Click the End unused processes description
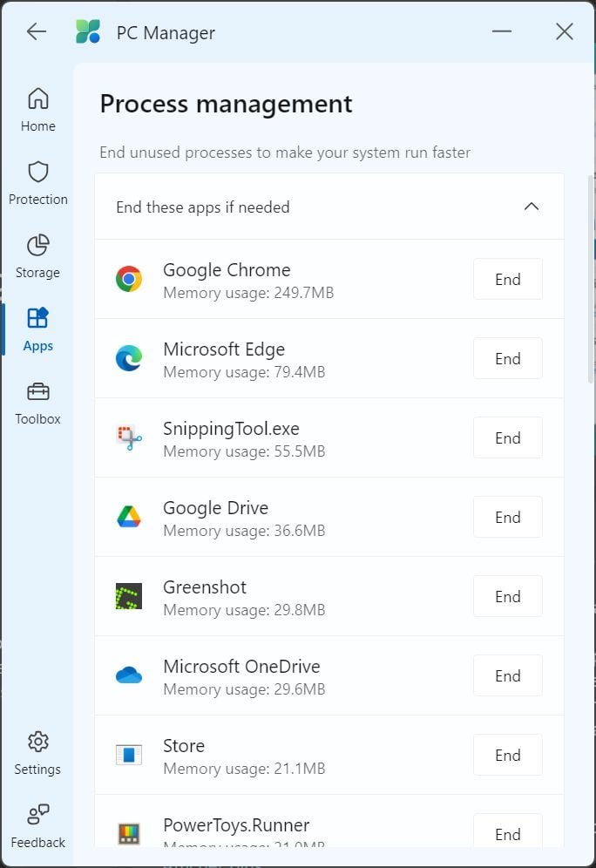This screenshot has width=596, height=868. coord(285,153)
